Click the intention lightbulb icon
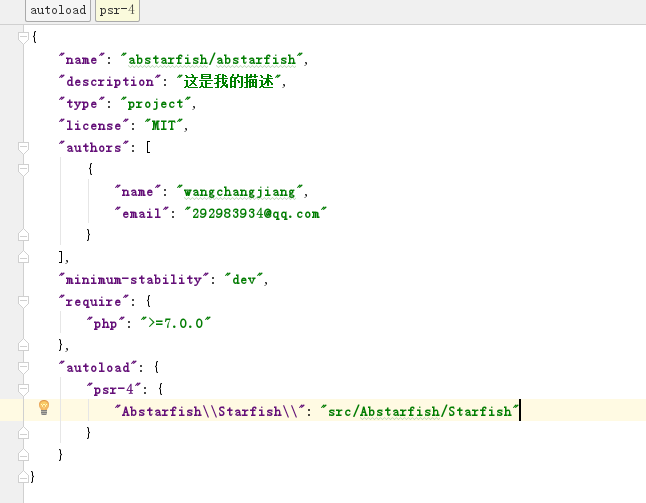The image size is (646, 503). tap(44, 407)
